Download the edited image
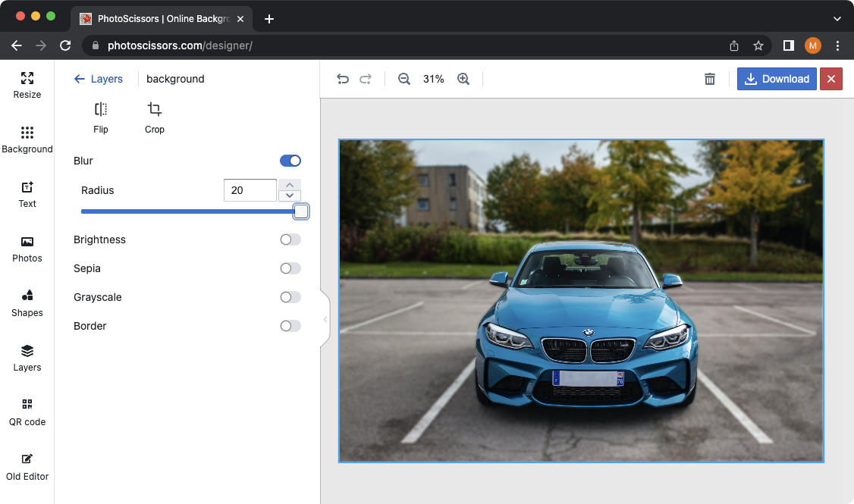The height and width of the screenshot is (504, 854). click(x=777, y=79)
